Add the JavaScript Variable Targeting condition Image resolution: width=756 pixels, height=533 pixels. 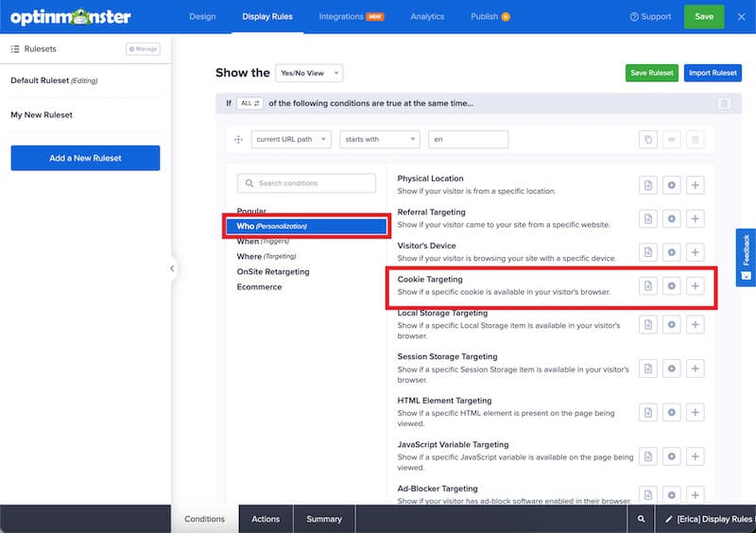point(696,456)
